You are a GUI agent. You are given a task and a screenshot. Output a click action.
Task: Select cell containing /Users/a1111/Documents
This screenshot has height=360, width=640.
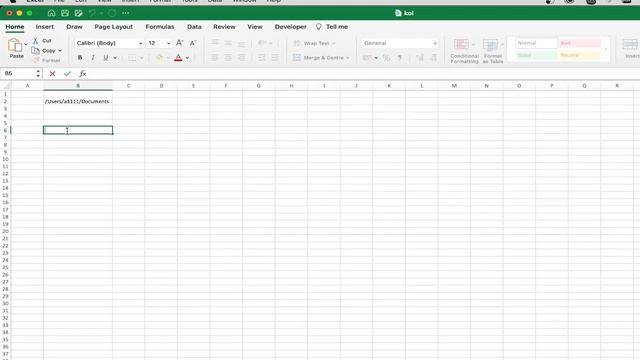tap(78, 101)
